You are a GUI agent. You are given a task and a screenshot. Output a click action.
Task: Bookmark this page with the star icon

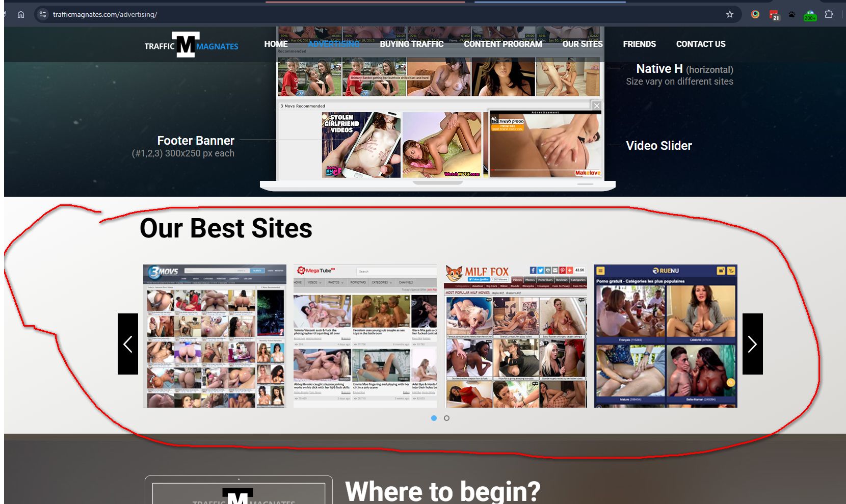[730, 14]
